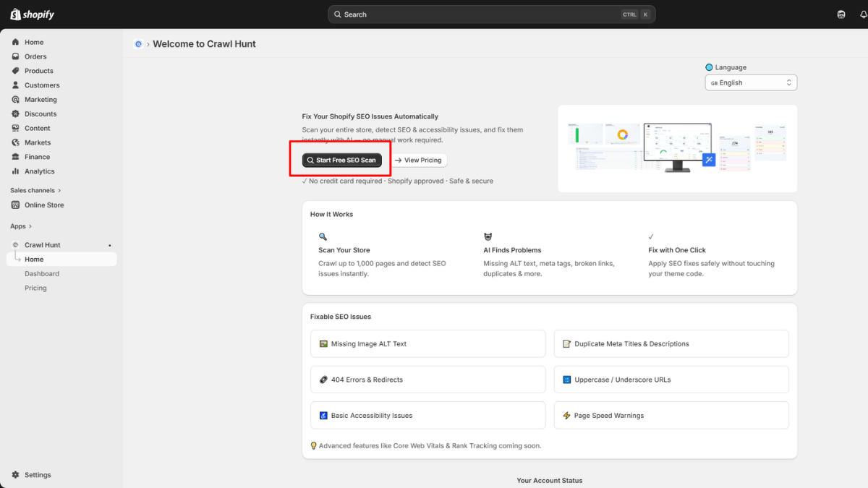Click the image icon in Missing Image ALT Text
This screenshot has width=868, height=488.
click(324, 344)
